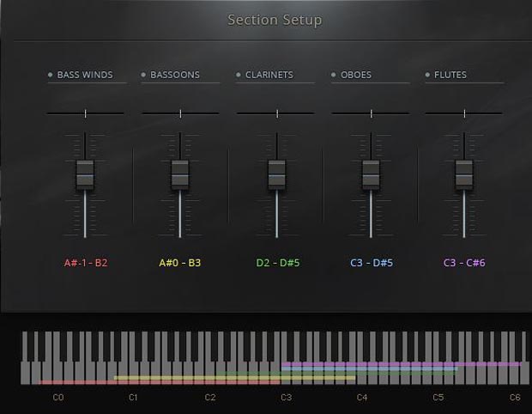Select the D2 - D#5 range label

[x=276, y=263]
